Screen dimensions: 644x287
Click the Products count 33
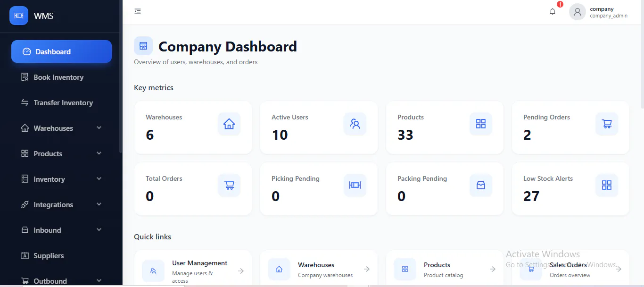(405, 135)
